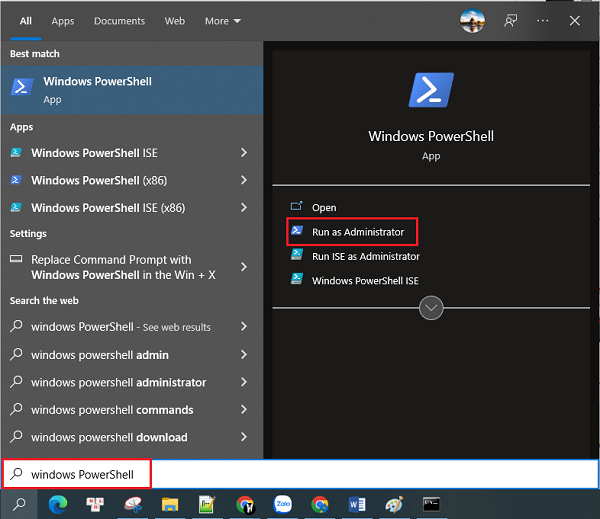Image resolution: width=600 pixels, height=519 pixels.
Task: Expand the action list down chevron
Action: [431, 308]
